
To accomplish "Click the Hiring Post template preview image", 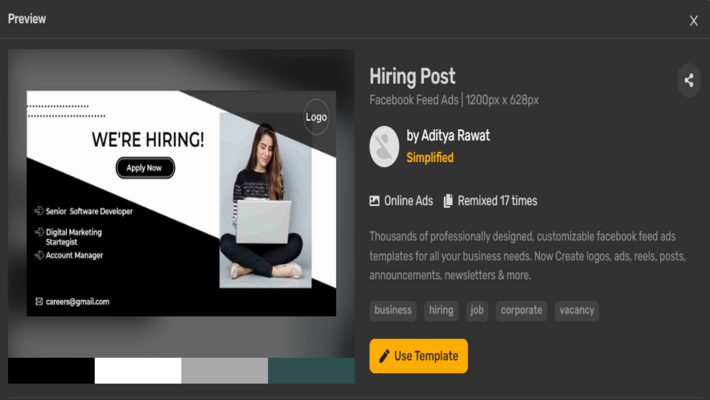I will click(x=181, y=203).
